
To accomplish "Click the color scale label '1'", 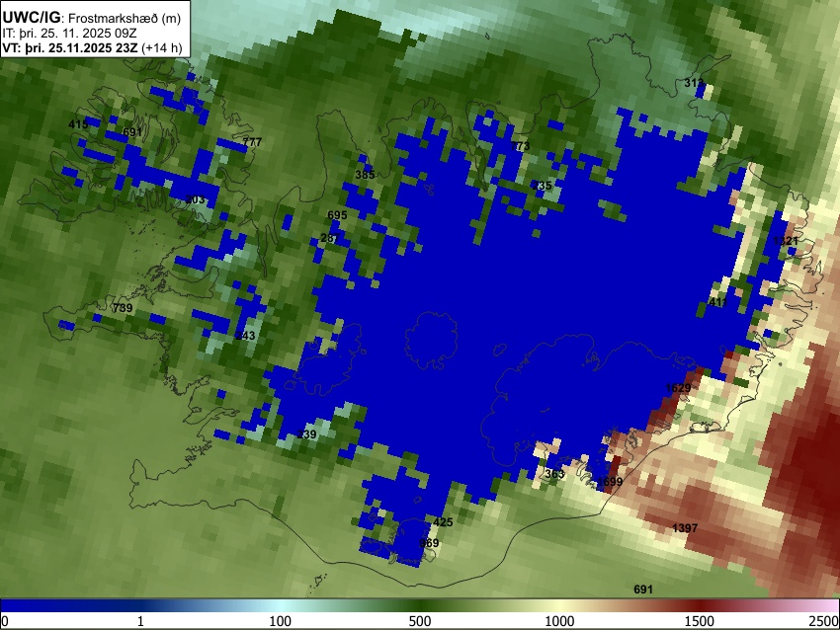I will [140, 621].
